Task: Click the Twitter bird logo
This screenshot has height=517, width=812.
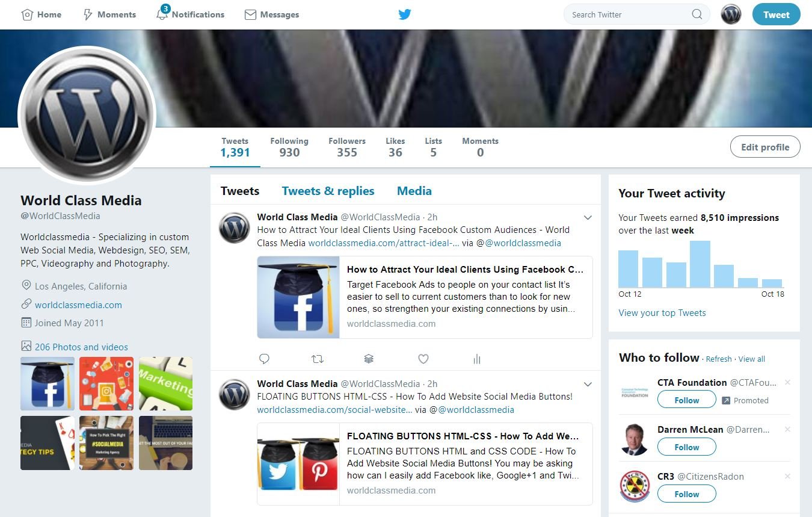Action: (x=405, y=14)
